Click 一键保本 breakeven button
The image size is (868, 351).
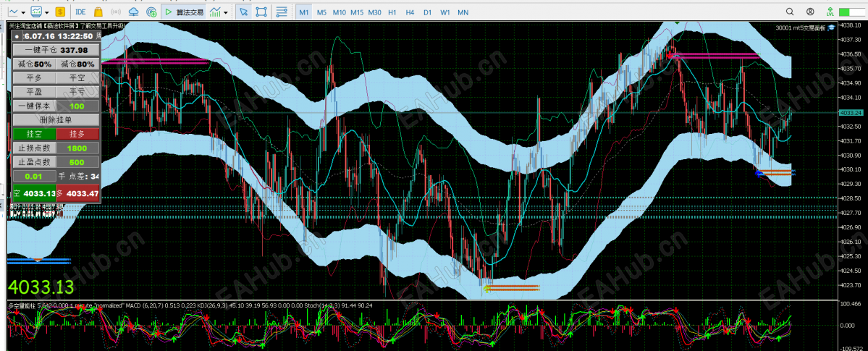34,106
